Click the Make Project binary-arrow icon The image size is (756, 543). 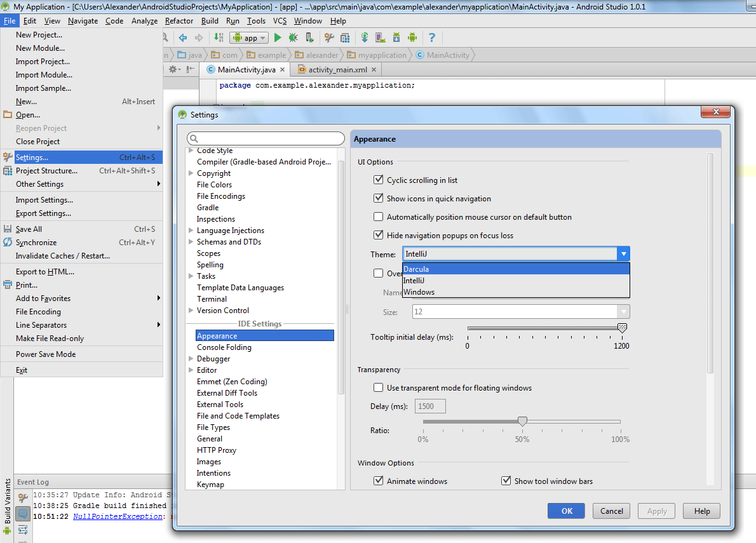pos(219,37)
